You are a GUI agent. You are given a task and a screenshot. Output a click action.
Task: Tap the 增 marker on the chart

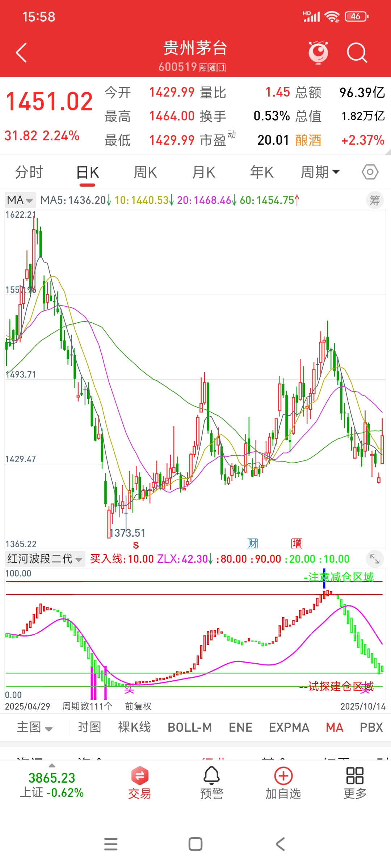pos(297,543)
